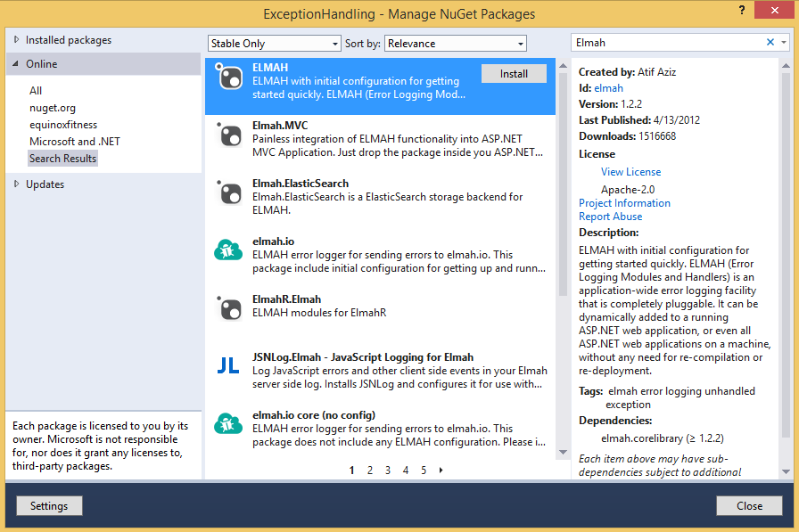Click the Close button at bottom
This screenshot has width=799, height=532.
749,506
